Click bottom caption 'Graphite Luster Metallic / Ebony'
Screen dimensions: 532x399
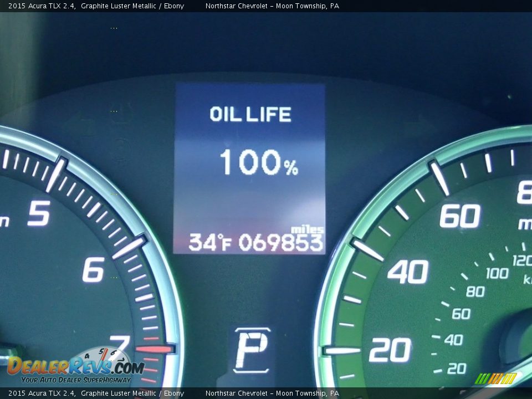(132, 393)
